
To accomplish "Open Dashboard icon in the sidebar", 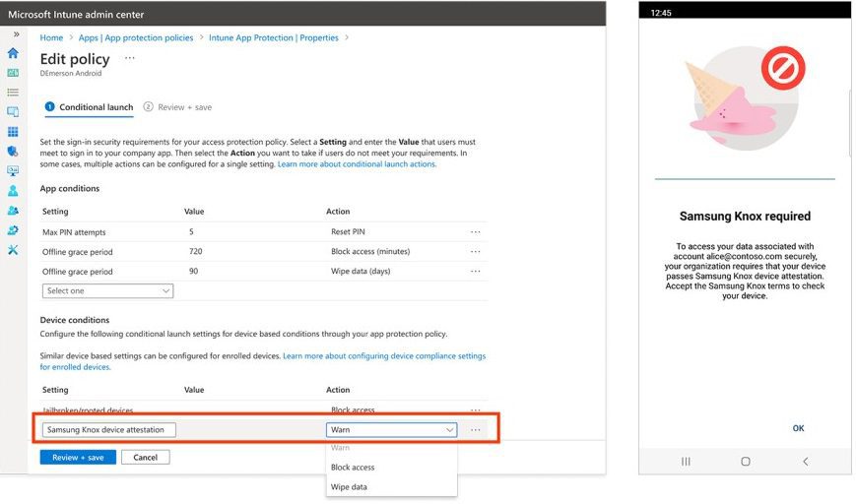I will [x=13, y=73].
